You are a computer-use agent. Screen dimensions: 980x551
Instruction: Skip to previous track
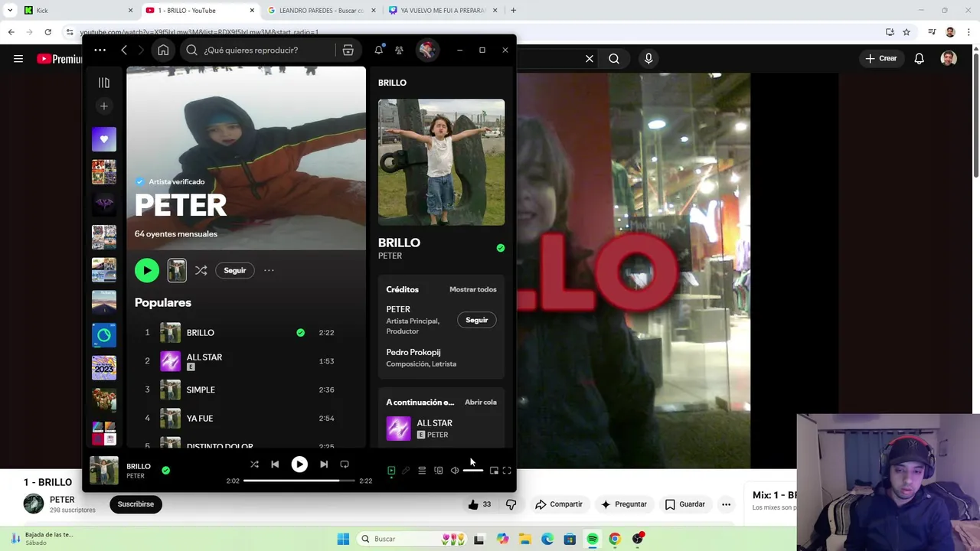coord(275,464)
